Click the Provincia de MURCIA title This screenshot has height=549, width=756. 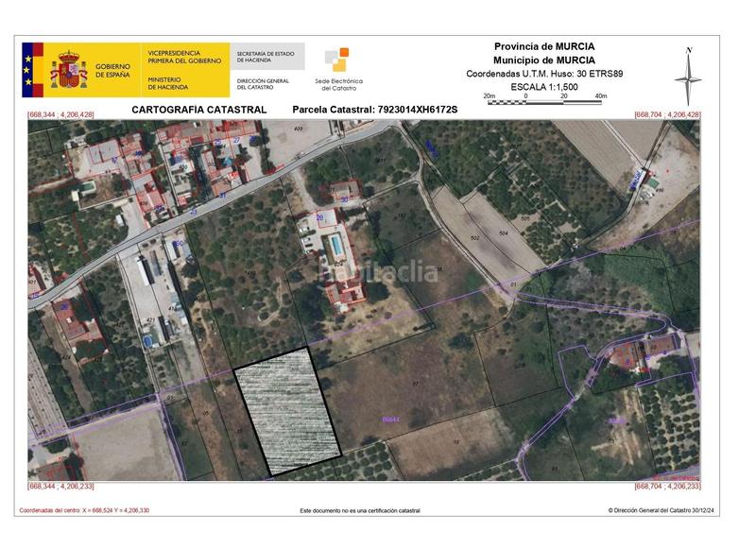click(x=544, y=46)
